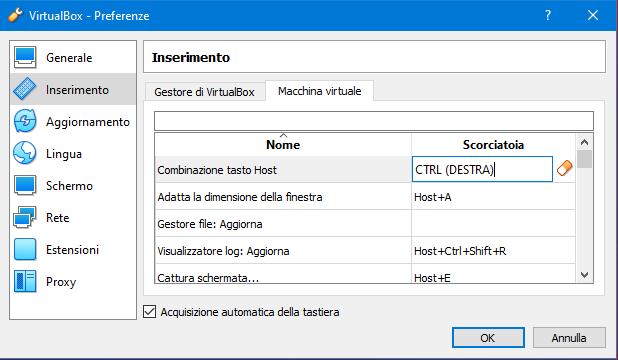Click the Lingua globe icon
This screenshot has height=360, width=618.
pos(24,153)
